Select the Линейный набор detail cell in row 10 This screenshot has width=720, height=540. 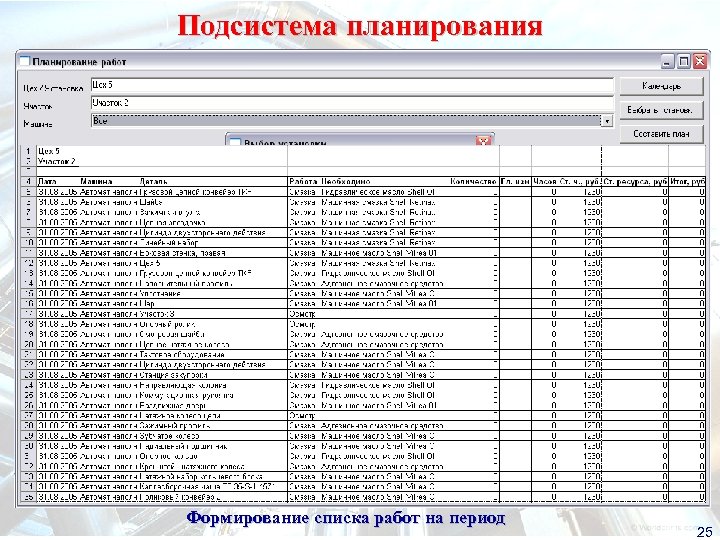click(x=169, y=242)
